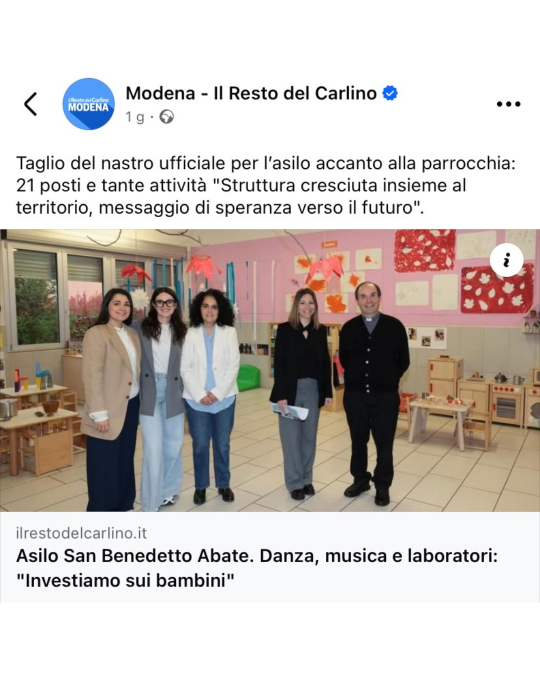Click the classroom window showing trees
Image resolution: width=540 pixels, height=675 pixels.
pos(36,297)
